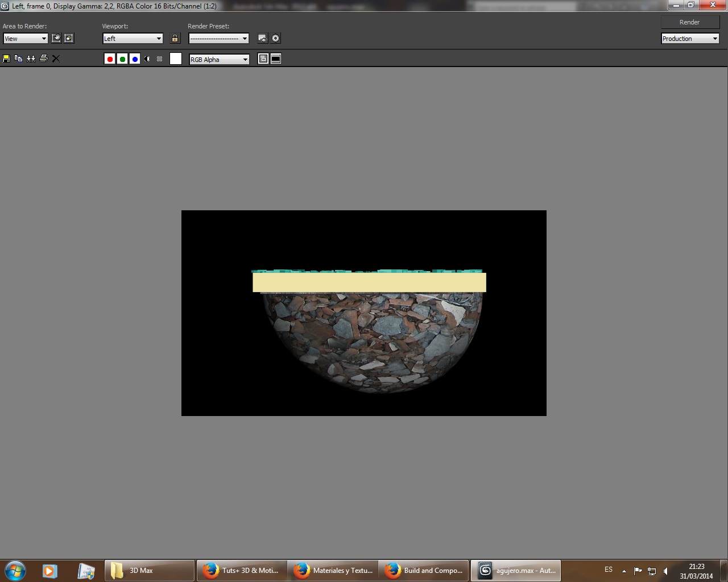Toggle monochrome display

pyautogui.click(x=160, y=59)
